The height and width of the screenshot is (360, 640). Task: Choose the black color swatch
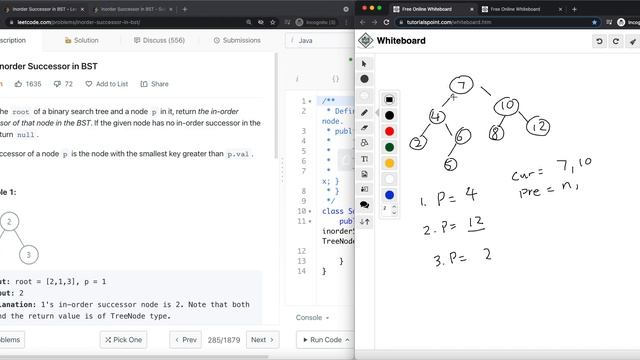coord(389,116)
